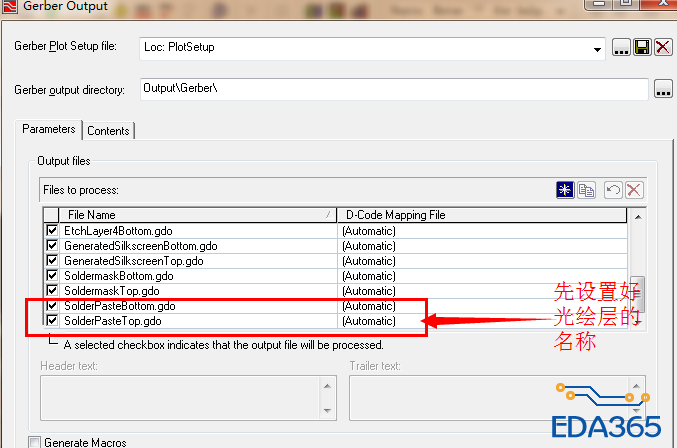The height and width of the screenshot is (448, 677).
Task: Click (Automatic) mapping for EtchLayer4Bottom.gdo
Action: pos(369,231)
